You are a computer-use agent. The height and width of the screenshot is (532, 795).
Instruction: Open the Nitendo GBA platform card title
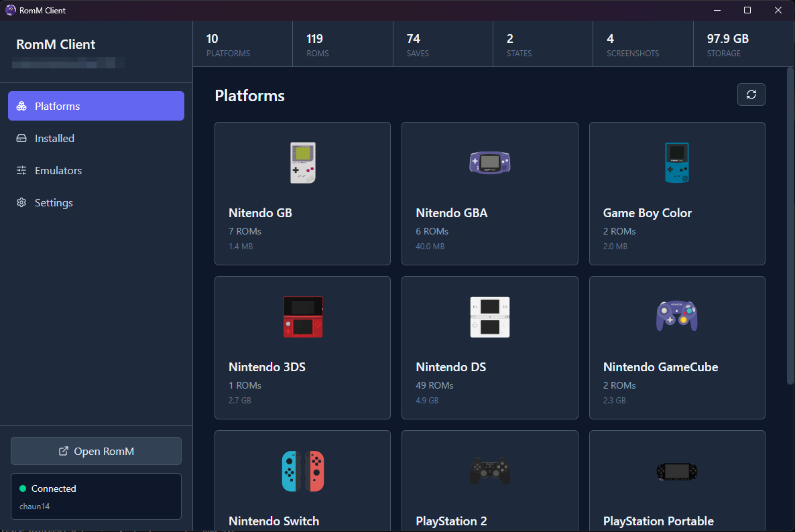tap(452, 213)
